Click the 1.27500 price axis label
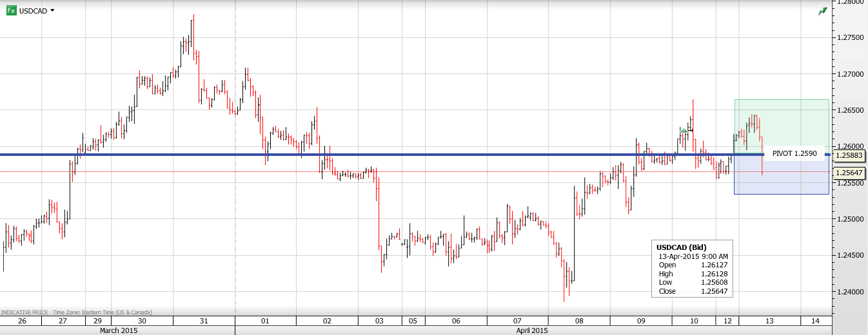This screenshot has height=335, width=868. pos(849,37)
